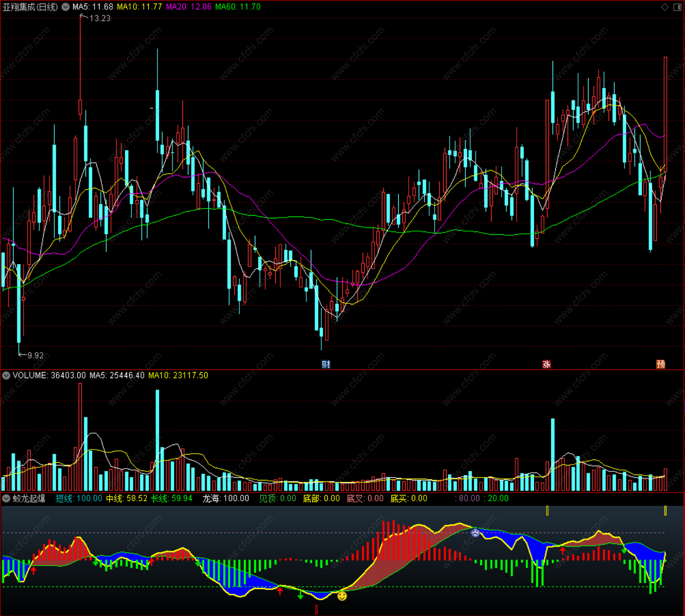Click the yellow bar marker above 涨 in indicator
Viewport: 685px width, 616px height.
pos(547,511)
